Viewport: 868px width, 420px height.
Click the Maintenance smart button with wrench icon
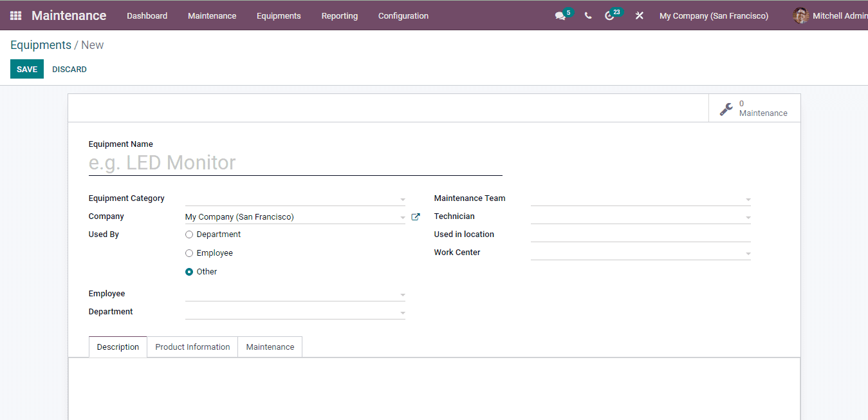(x=754, y=107)
